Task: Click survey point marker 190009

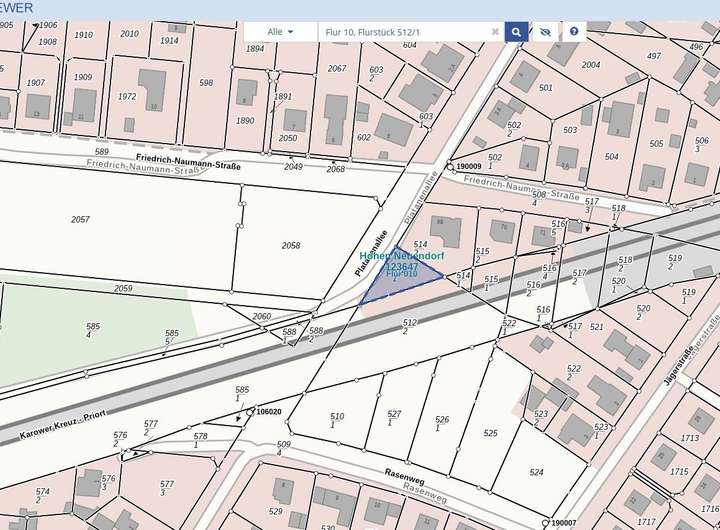Action: pyautogui.click(x=451, y=167)
